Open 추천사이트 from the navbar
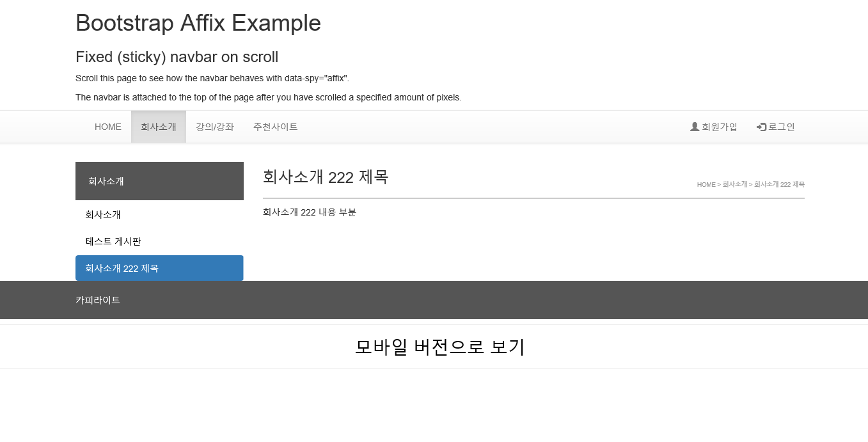868x442 pixels. 276,127
